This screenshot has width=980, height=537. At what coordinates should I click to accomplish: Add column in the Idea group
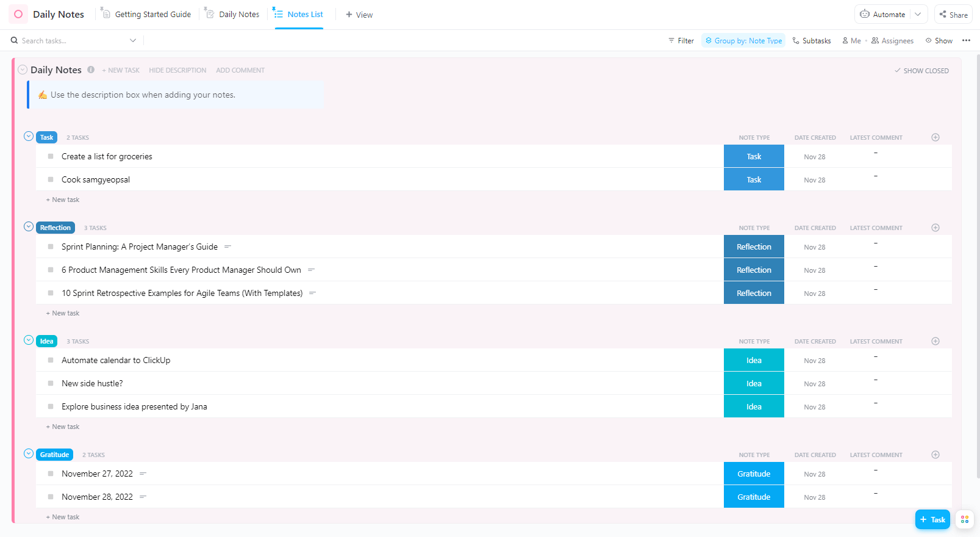[x=935, y=341]
